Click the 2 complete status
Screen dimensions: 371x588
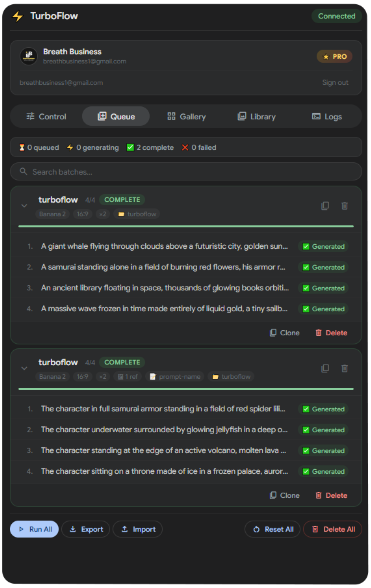coord(150,148)
